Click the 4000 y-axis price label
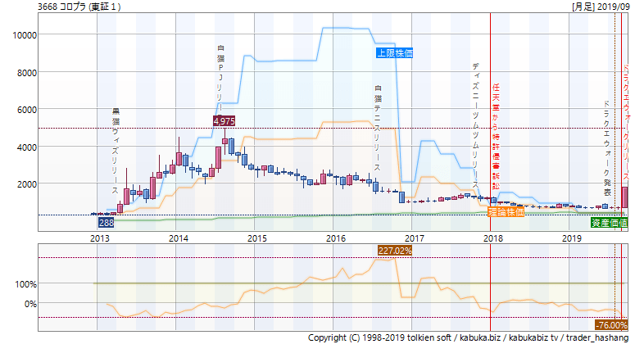The image size is (644, 344). [27, 147]
